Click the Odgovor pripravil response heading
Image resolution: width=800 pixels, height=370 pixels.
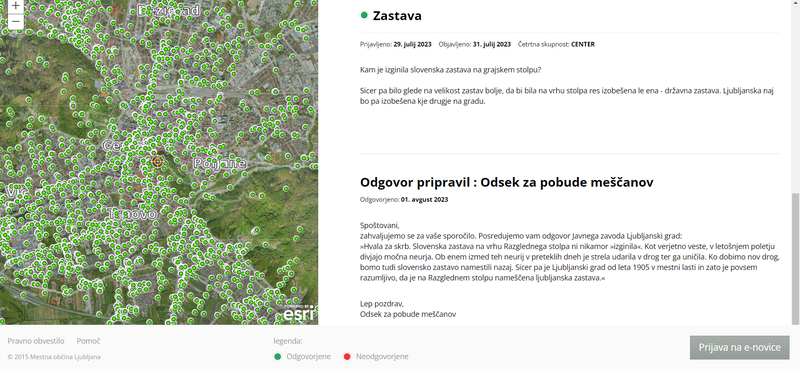(507, 182)
